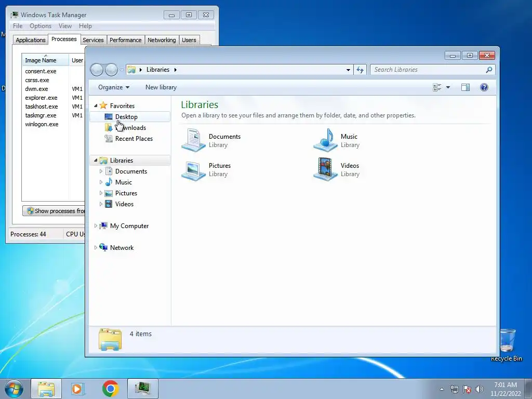The height and width of the screenshot is (399, 532).
Task: Open address bar history dropdown arrow
Action: (x=348, y=70)
